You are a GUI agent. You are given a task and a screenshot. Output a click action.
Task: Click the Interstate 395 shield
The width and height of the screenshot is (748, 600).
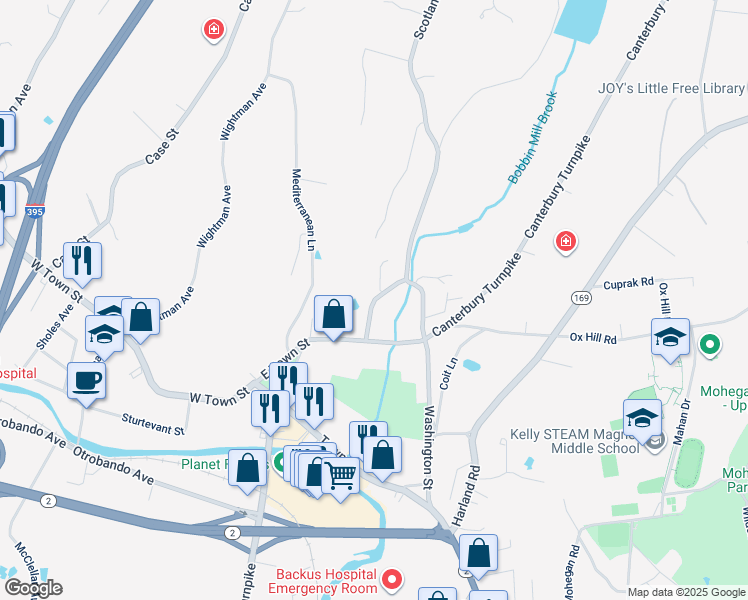(x=35, y=211)
